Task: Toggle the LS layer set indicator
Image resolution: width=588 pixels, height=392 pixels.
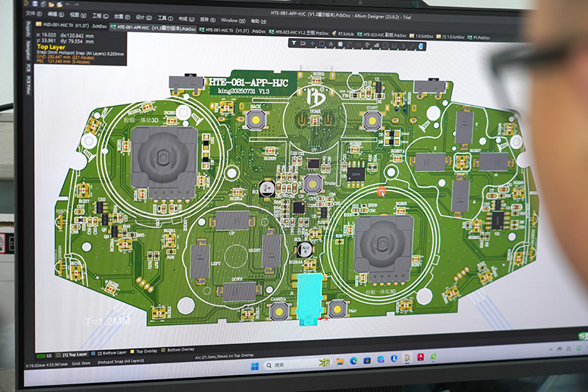Action: pyautogui.click(x=49, y=354)
